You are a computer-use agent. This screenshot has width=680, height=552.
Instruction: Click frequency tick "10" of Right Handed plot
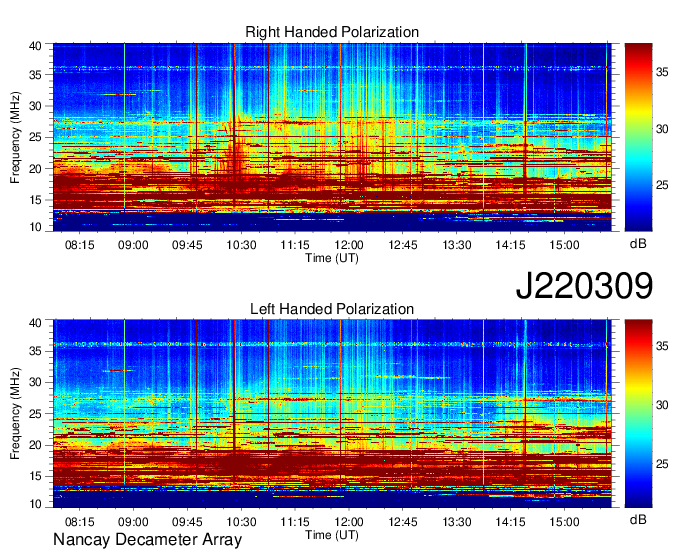pos(35,227)
